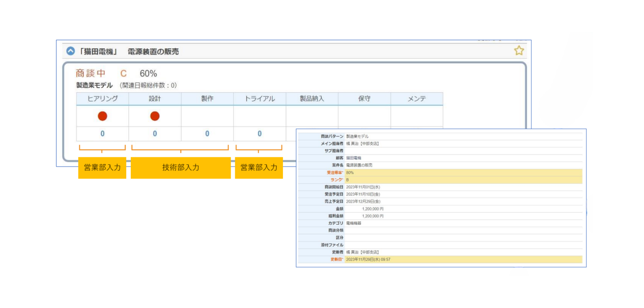Click the ランク value B

coord(348,180)
